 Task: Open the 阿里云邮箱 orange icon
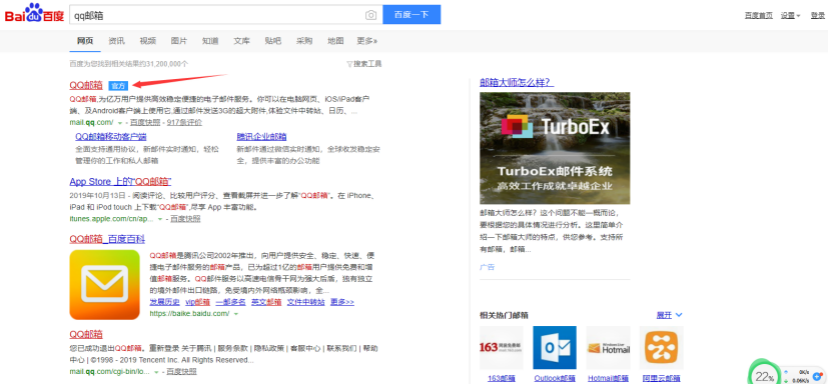click(x=662, y=347)
